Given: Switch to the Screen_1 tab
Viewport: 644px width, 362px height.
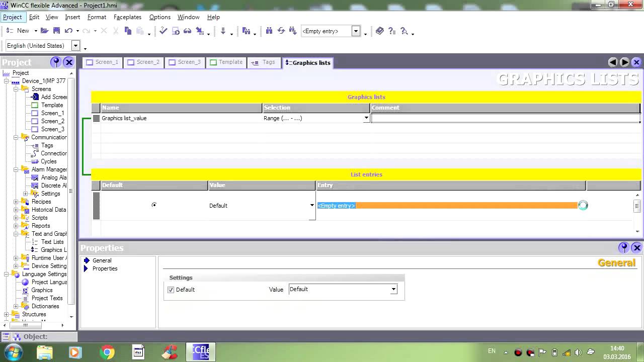Looking at the screenshot, I should 102,62.
